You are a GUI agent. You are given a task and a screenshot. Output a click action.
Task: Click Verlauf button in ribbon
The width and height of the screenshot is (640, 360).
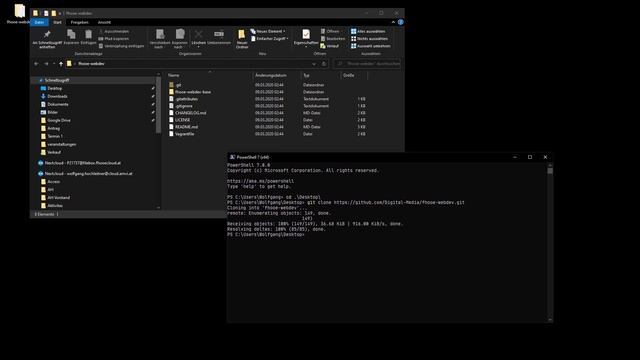click(330, 46)
